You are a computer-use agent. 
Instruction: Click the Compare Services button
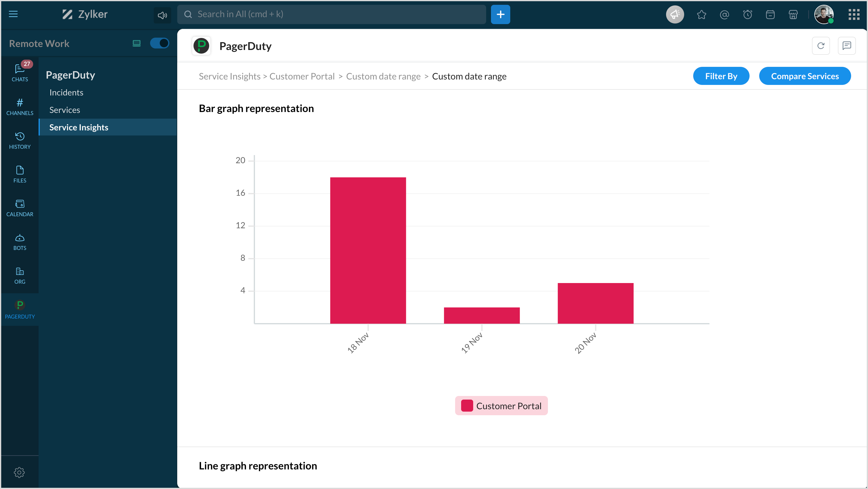coord(805,76)
